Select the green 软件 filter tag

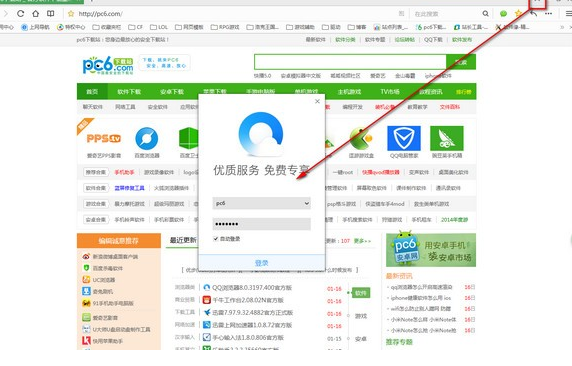361,293
